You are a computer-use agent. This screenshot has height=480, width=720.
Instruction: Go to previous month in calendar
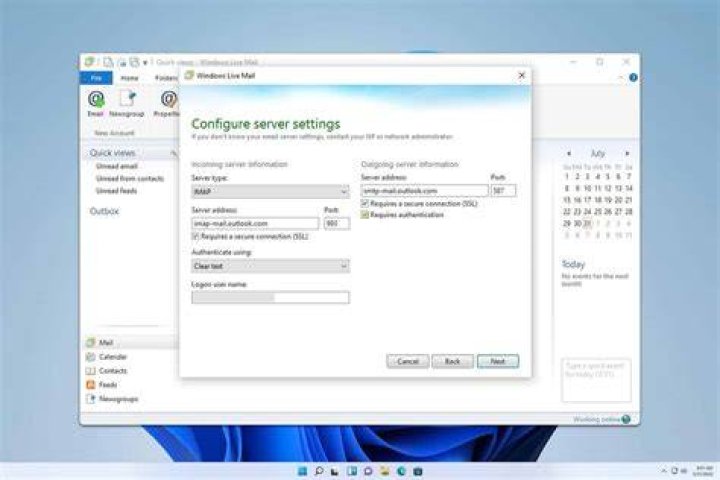[x=569, y=153]
